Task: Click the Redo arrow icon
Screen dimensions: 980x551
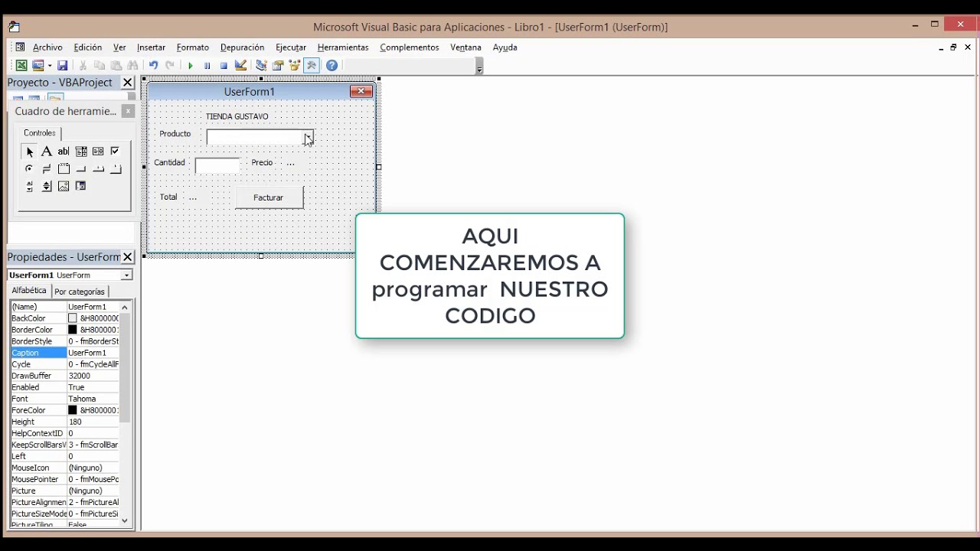Action: (170, 66)
